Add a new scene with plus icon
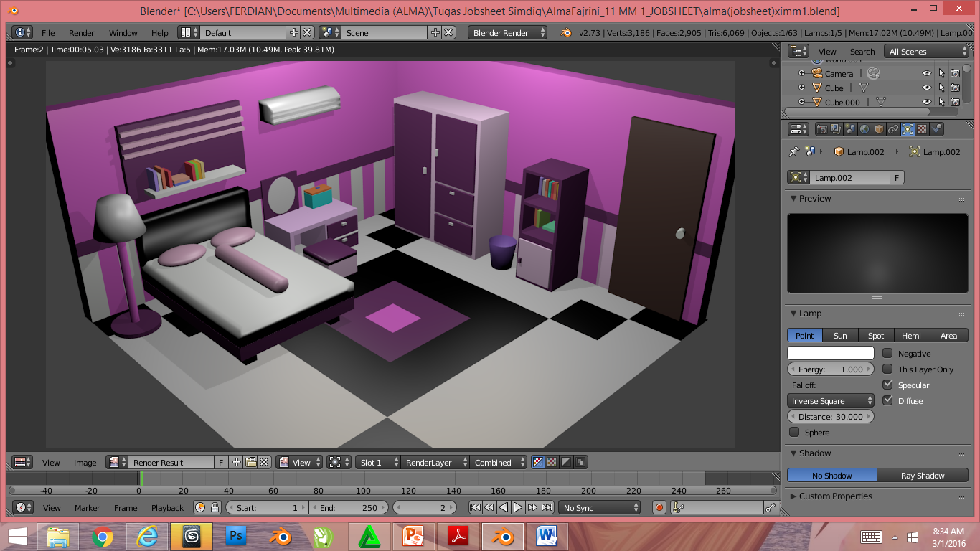Viewport: 980px width, 551px height. (435, 33)
